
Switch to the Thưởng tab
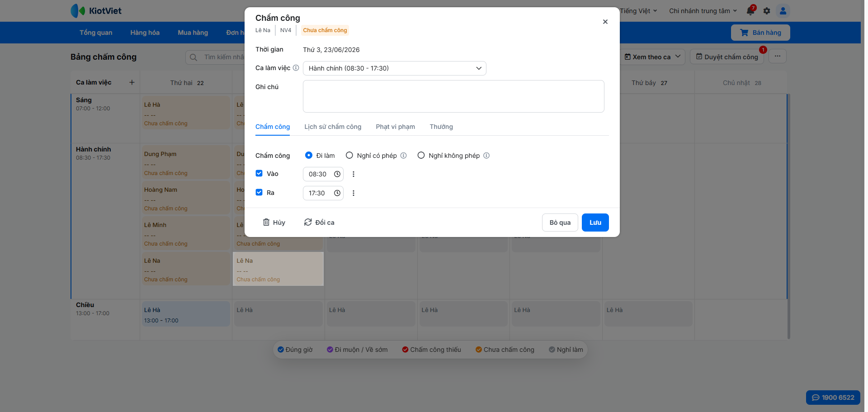(441, 127)
